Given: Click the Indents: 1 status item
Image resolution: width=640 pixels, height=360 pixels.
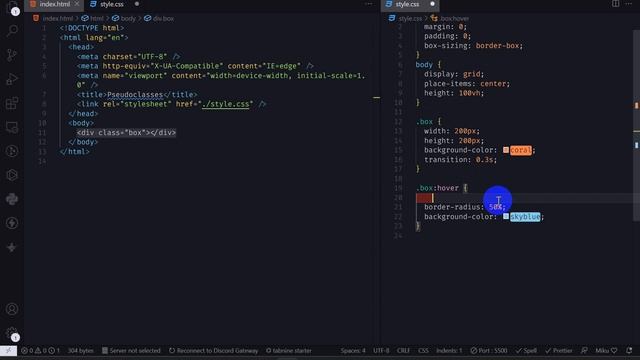Looking at the screenshot, I should tap(449, 351).
